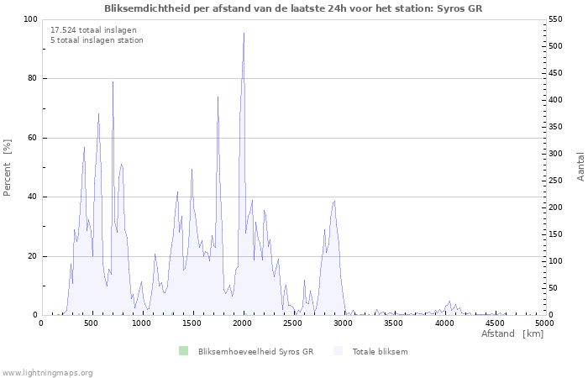Select the chart title text about Syros GR

click(293, 8)
